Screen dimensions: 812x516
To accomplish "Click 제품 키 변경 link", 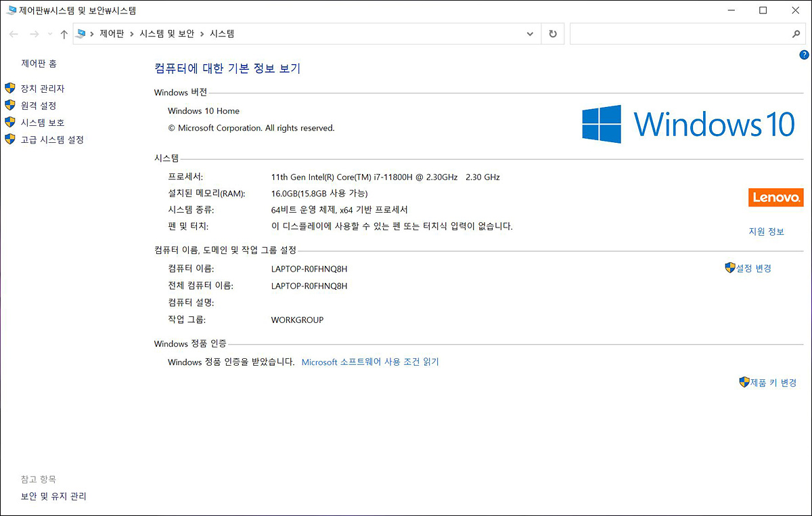I will pyautogui.click(x=773, y=383).
